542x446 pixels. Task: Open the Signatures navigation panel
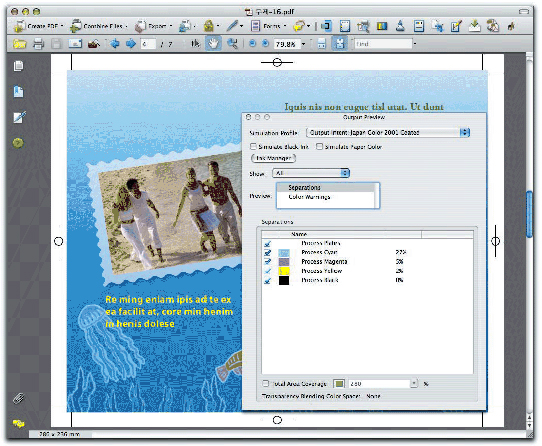click(19, 117)
